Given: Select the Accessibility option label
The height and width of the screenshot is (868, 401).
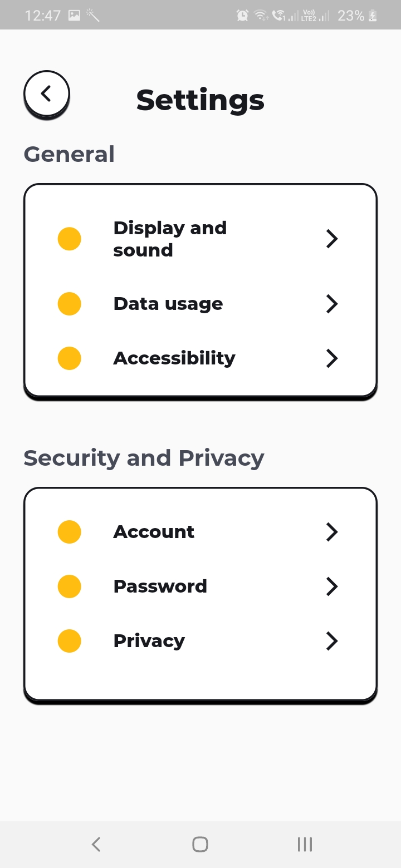Looking at the screenshot, I should [x=174, y=358].
